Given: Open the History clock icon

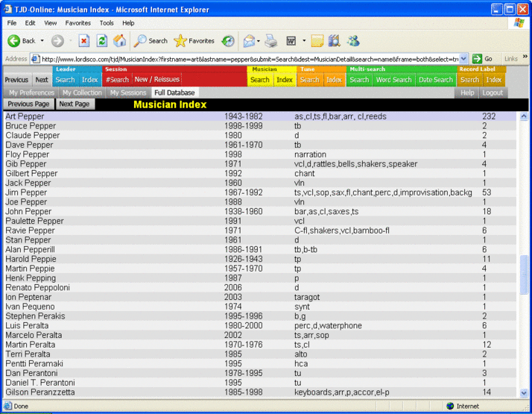Looking at the screenshot, I should 228,41.
